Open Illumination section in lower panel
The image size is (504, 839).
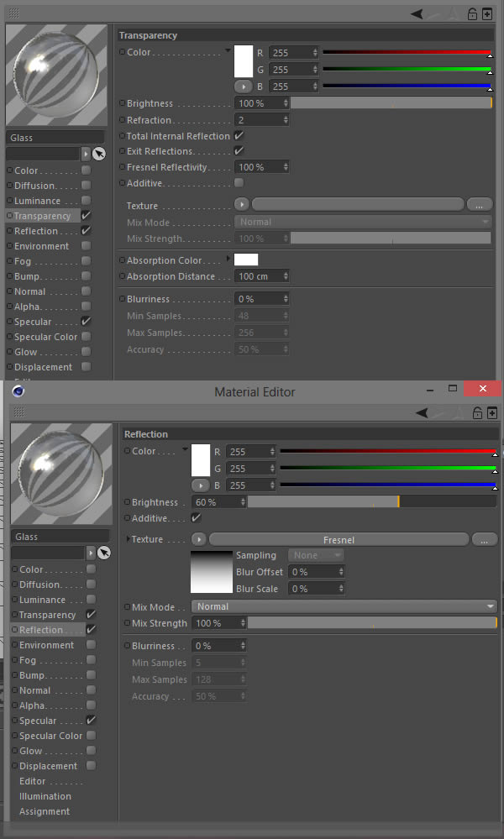point(45,796)
